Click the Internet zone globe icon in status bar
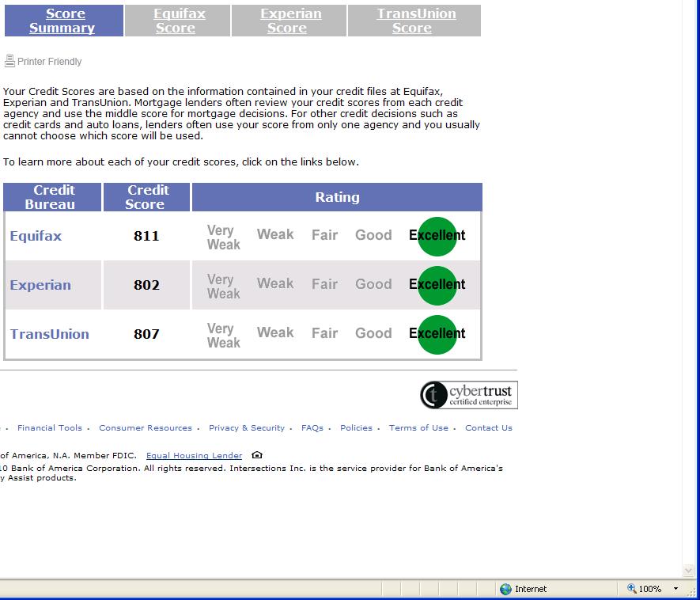 [x=505, y=589]
